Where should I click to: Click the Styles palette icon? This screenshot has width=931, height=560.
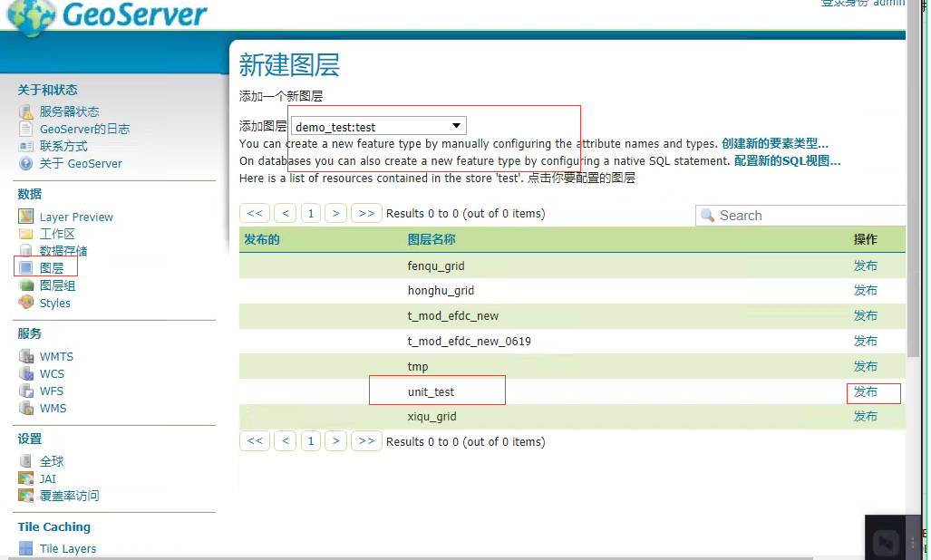pos(26,303)
